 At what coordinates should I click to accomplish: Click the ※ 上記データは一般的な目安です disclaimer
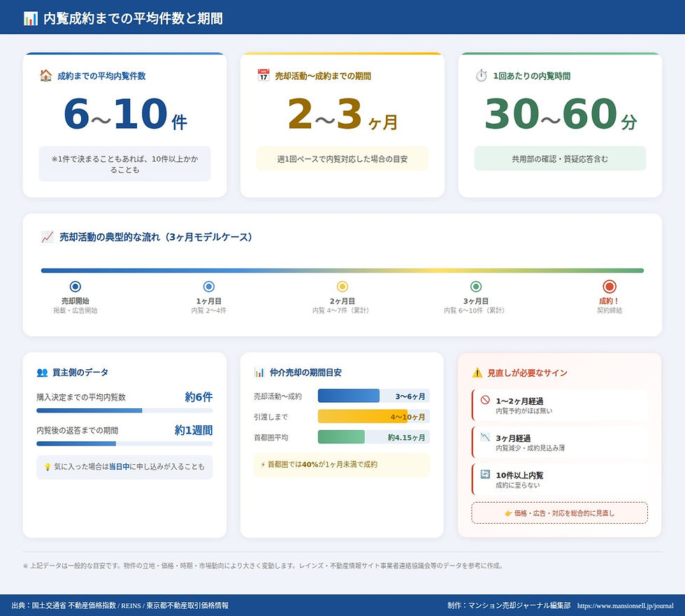point(264,566)
